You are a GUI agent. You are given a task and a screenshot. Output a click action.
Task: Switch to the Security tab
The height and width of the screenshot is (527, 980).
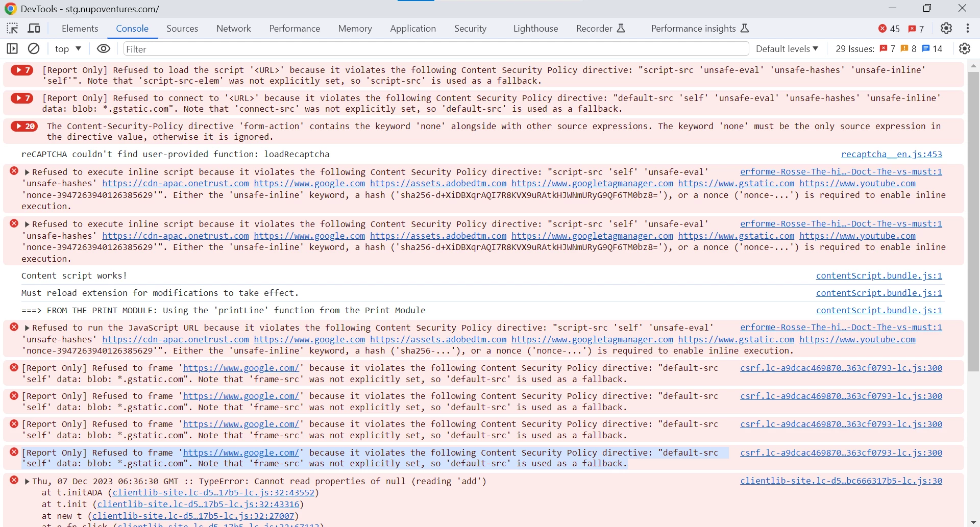[x=470, y=29]
